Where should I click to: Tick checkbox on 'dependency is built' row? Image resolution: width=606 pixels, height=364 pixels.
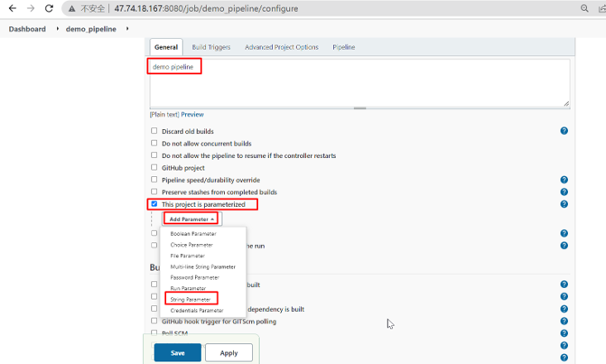click(154, 308)
